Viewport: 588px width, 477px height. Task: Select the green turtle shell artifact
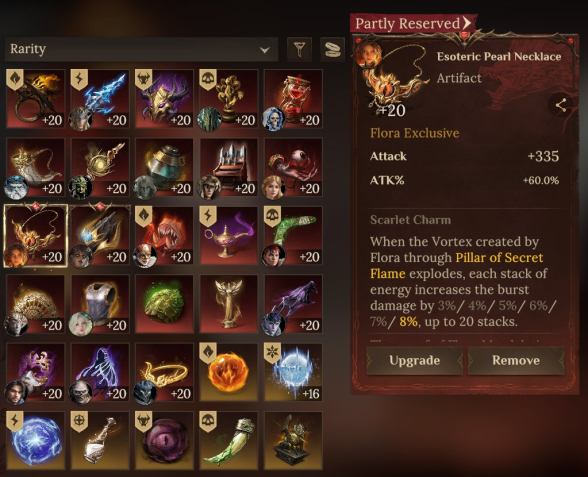coord(165,304)
